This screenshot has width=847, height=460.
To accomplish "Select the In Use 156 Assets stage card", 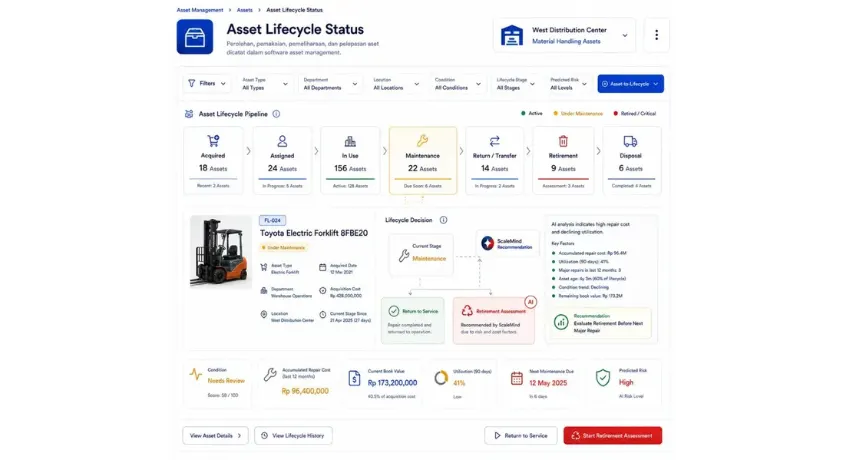I will point(350,160).
